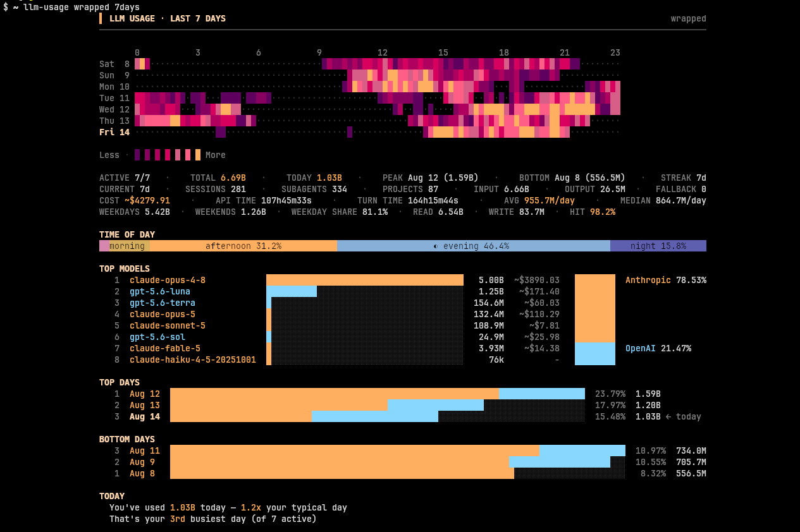Screen dimensions: 800x532
Task: Click the 'llm-usage wrapped 7days' command text
Action: click(x=82, y=7)
